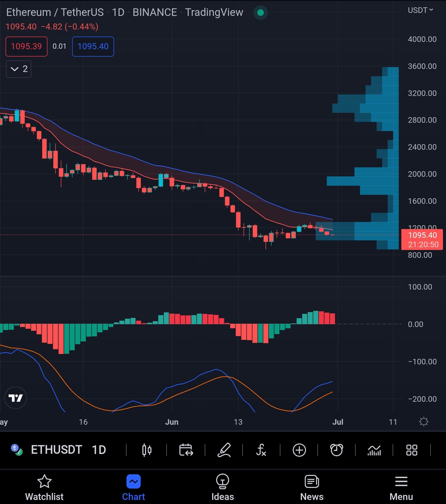Image resolution: width=446 pixels, height=504 pixels.
Task: Tap the 4000.00 price axis label
Action: click(422, 39)
